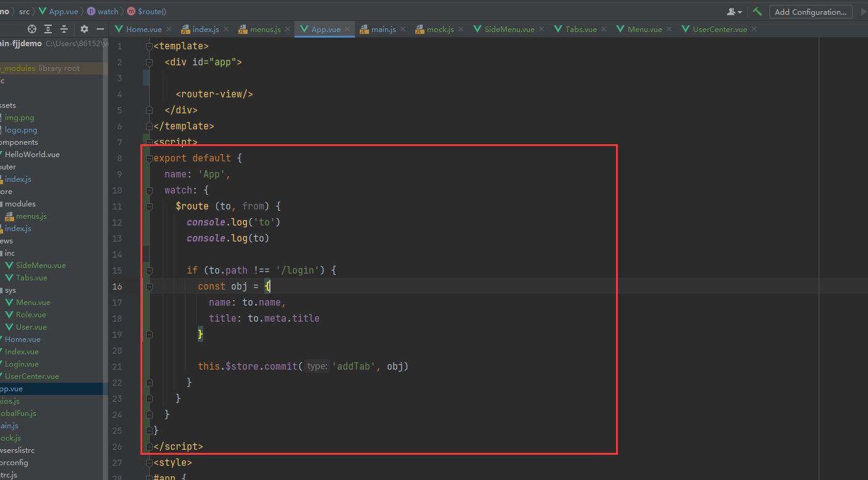Click the $route() breadcrumb
Screen dimensions: 868x480
pos(147,11)
